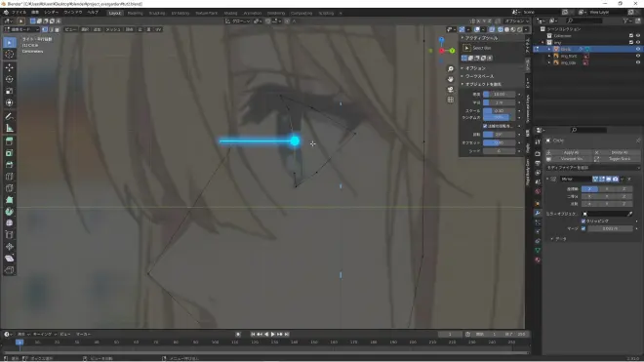Expand the img_front object in outliner
This screenshot has height=362, width=644.
pyautogui.click(x=549, y=56)
